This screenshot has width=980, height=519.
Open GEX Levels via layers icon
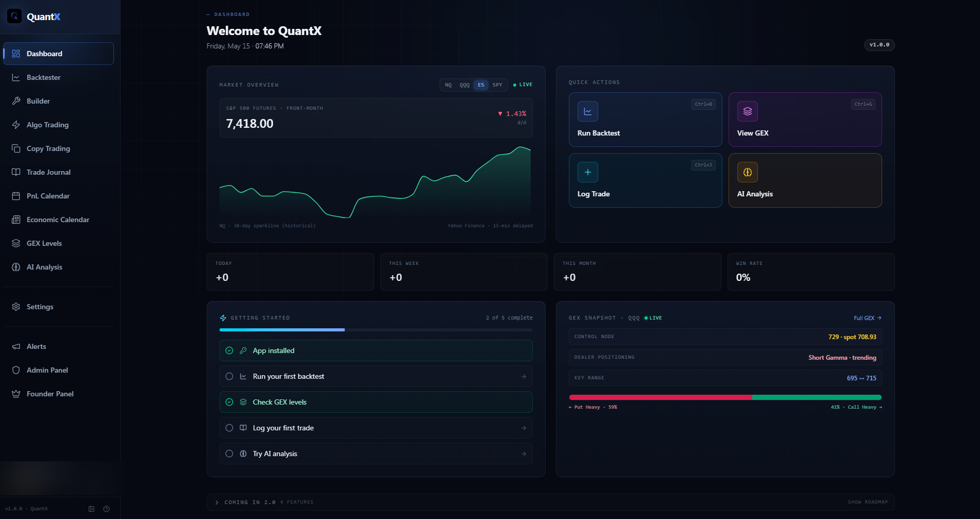pyautogui.click(x=16, y=243)
